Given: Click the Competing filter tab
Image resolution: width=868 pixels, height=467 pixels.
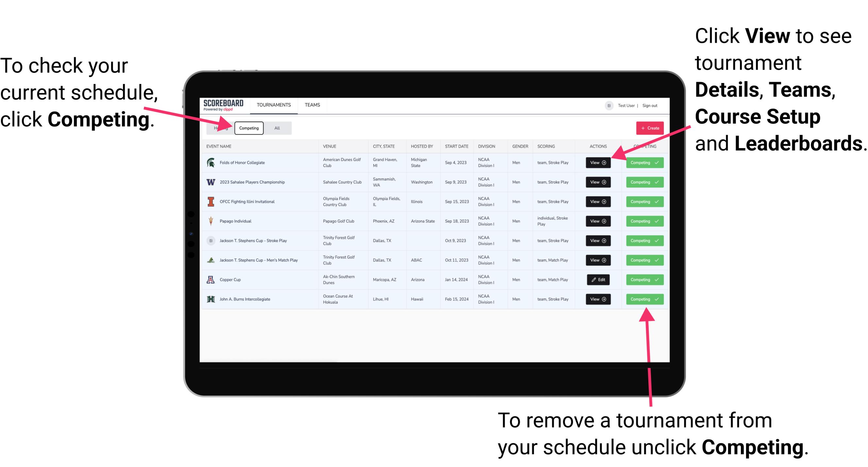Looking at the screenshot, I should [x=248, y=128].
